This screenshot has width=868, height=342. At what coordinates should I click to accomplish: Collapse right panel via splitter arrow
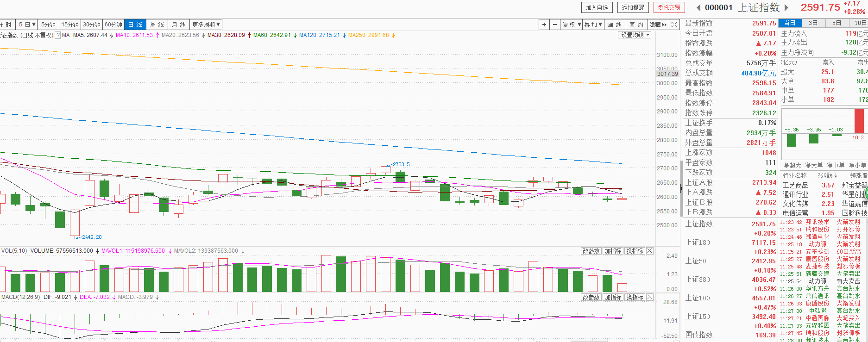[681, 188]
